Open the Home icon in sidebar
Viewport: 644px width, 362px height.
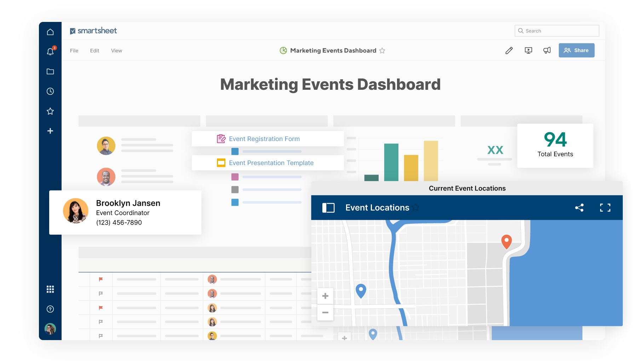pos(50,32)
